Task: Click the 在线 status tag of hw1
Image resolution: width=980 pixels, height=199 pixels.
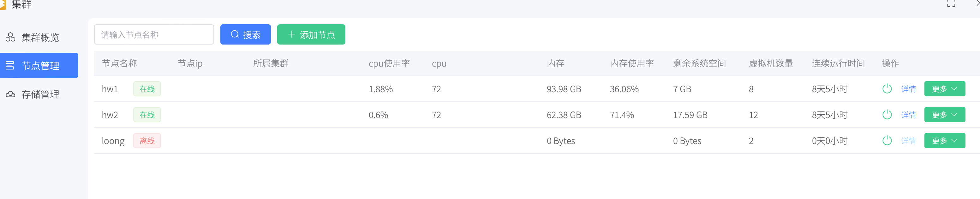Action: 147,89
